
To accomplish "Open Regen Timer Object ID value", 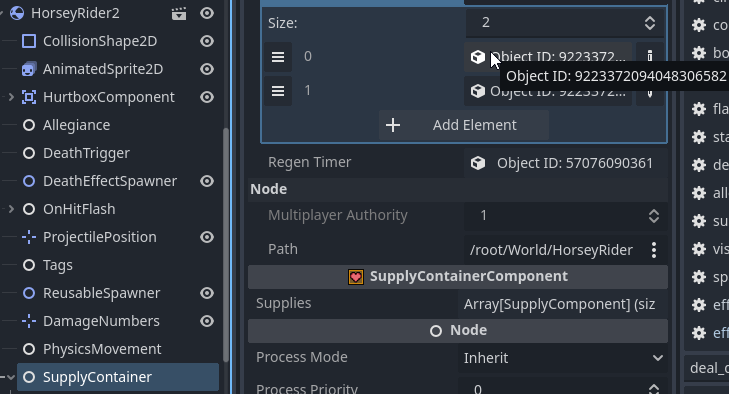I will (565, 163).
